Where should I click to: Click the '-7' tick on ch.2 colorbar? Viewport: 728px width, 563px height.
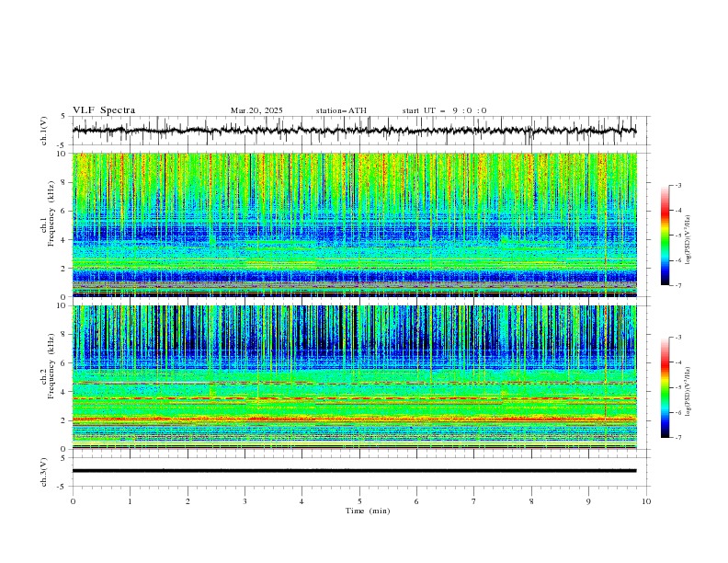(677, 438)
